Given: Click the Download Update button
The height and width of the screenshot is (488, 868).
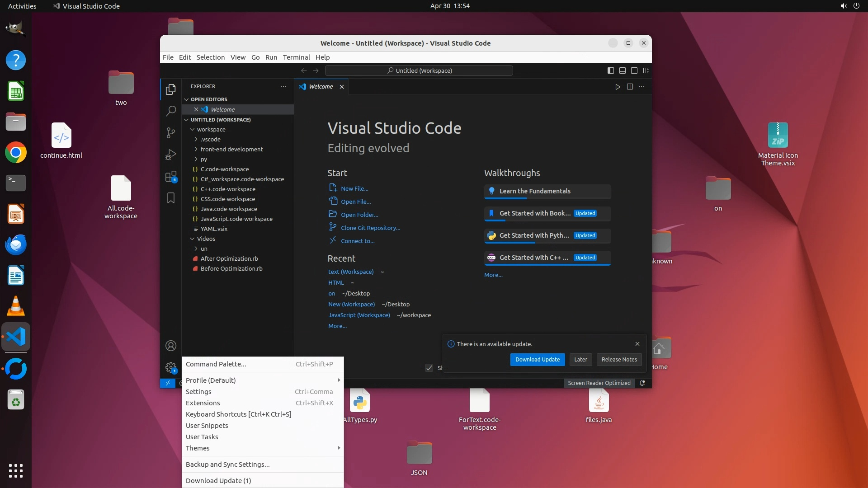Looking at the screenshot, I should (537, 360).
